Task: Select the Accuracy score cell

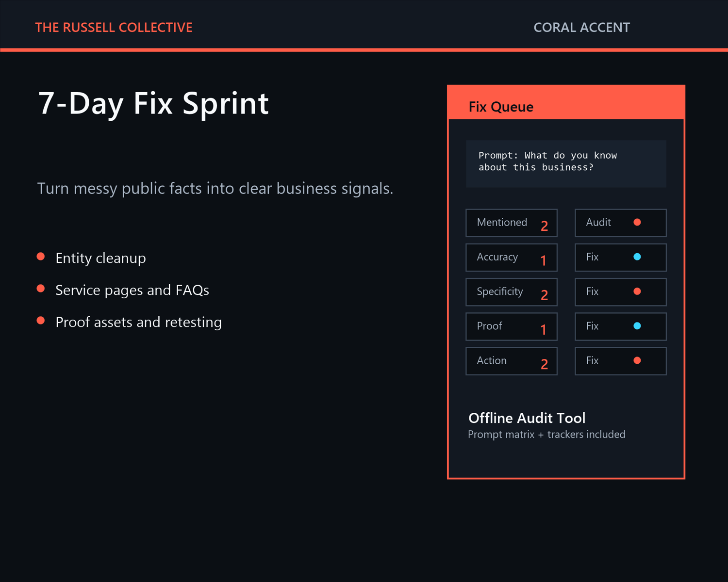Action: pyautogui.click(x=512, y=258)
